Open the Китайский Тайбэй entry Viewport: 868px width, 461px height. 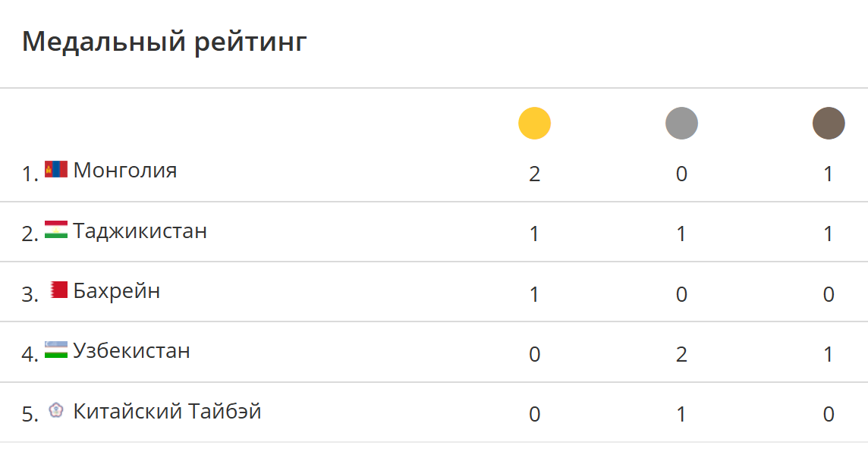click(x=168, y=411)
